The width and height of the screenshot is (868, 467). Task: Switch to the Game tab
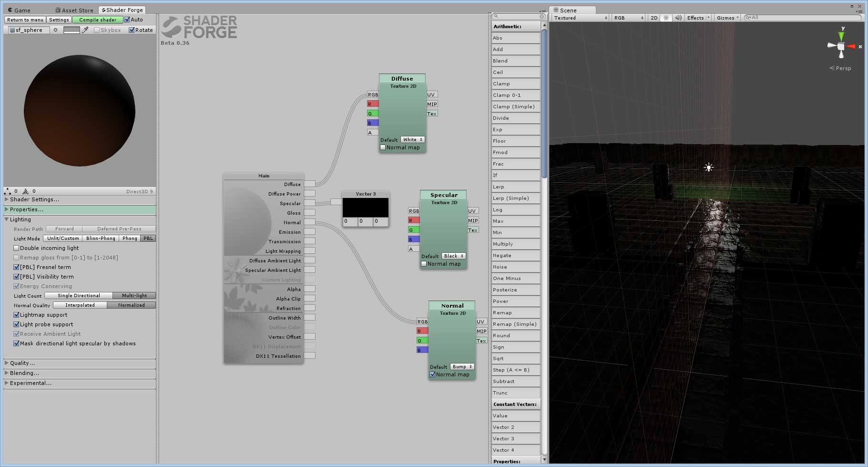point(19,10)
